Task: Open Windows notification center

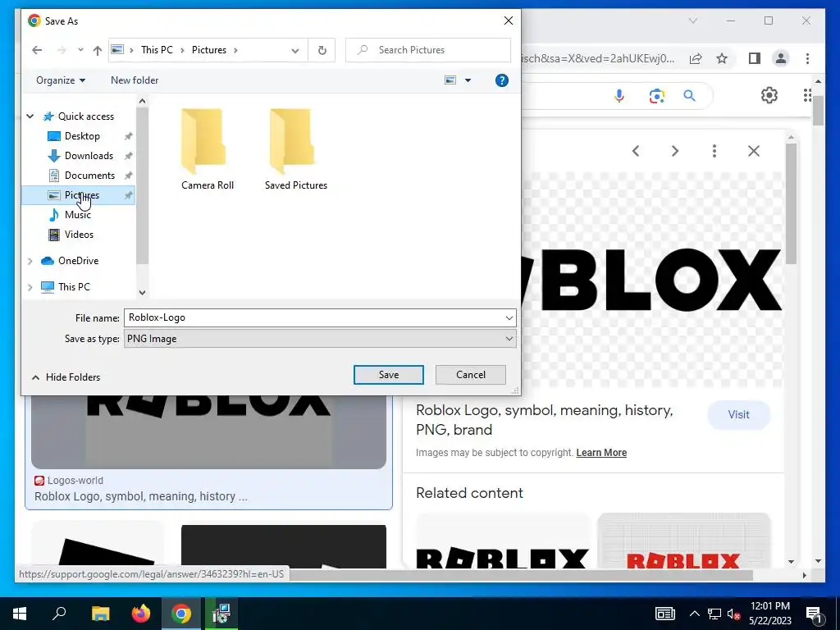Action: 814,614
